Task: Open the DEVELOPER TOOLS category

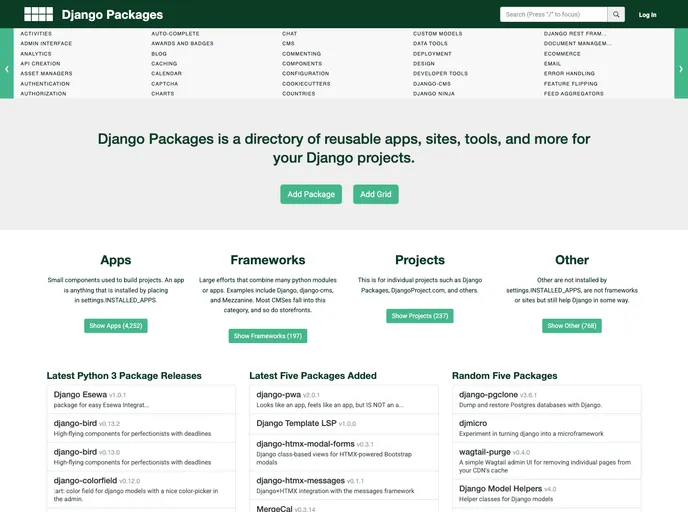Action: click(x=441, y=73)
